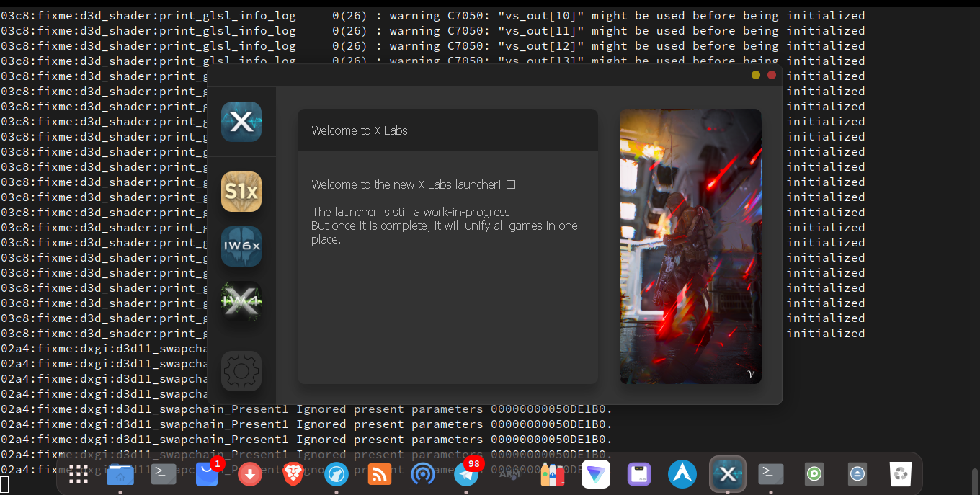980x495 pixels.
Task: Open the blue Arch-style app in the dock
Action: point(682,474)
